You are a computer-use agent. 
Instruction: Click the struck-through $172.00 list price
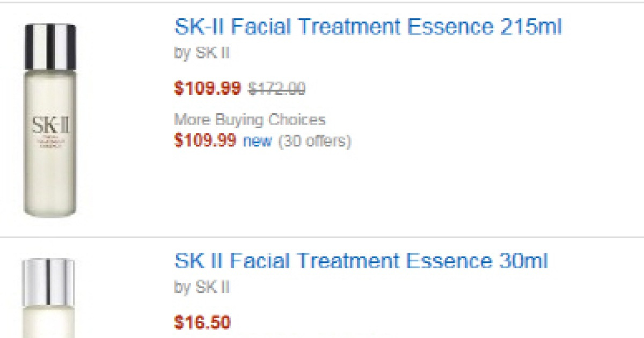coord(276,89)
